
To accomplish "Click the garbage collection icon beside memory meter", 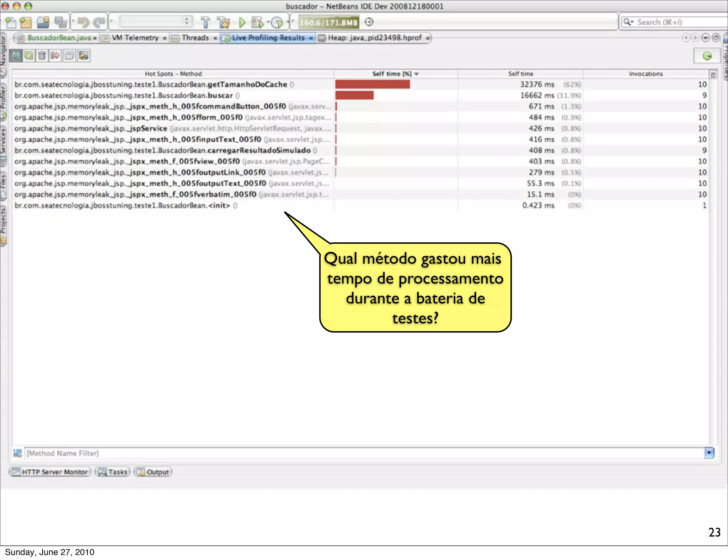I will tap(369, 22).
